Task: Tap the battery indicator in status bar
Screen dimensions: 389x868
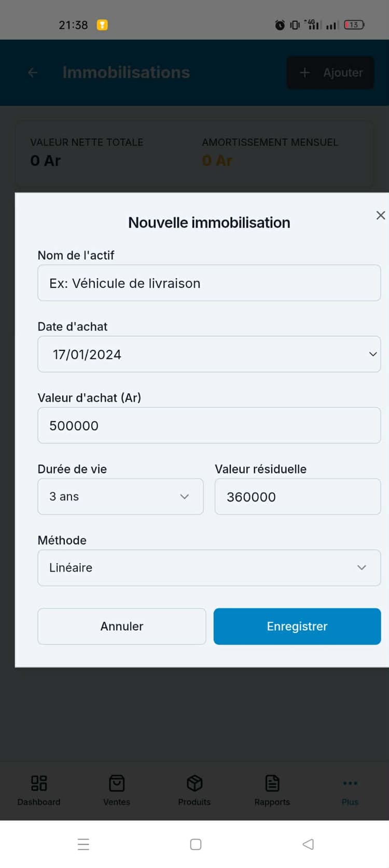Action: click(354, 25)
